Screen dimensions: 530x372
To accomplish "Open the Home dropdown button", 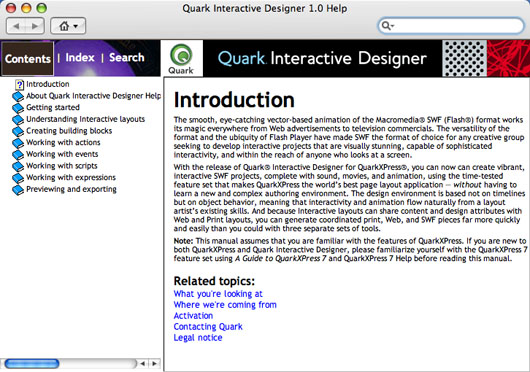I will point(68,26).
